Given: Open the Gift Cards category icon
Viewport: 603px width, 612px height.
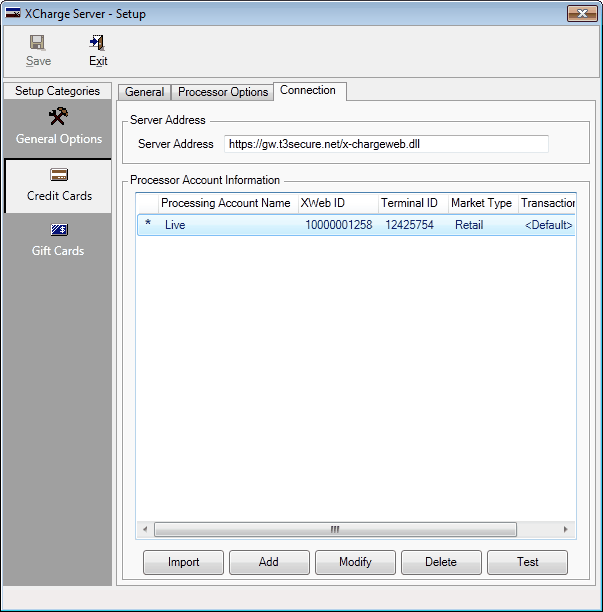Looking at the screenshot, I should point(59,231).
